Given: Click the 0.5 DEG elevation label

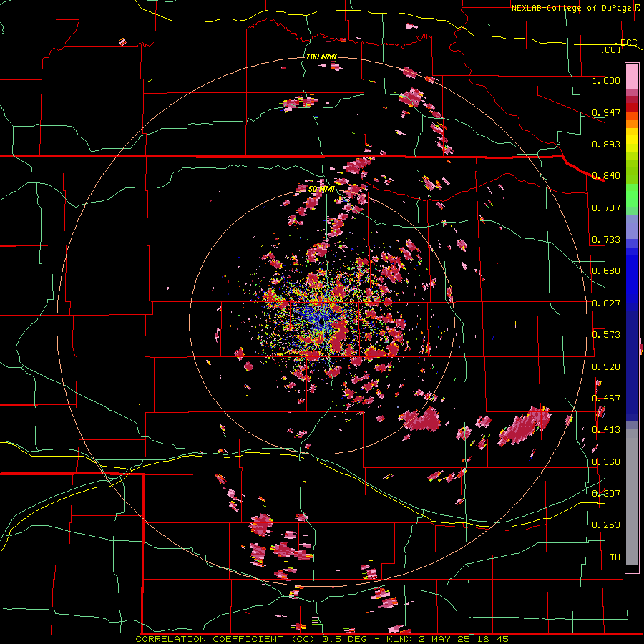Looking at the screenshot, I should coord(346,639).
